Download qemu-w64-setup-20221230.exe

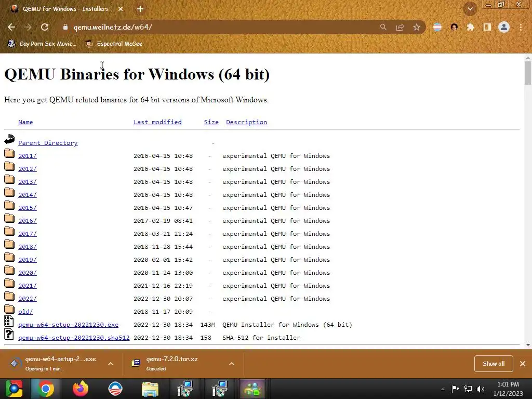coord(68,325)
